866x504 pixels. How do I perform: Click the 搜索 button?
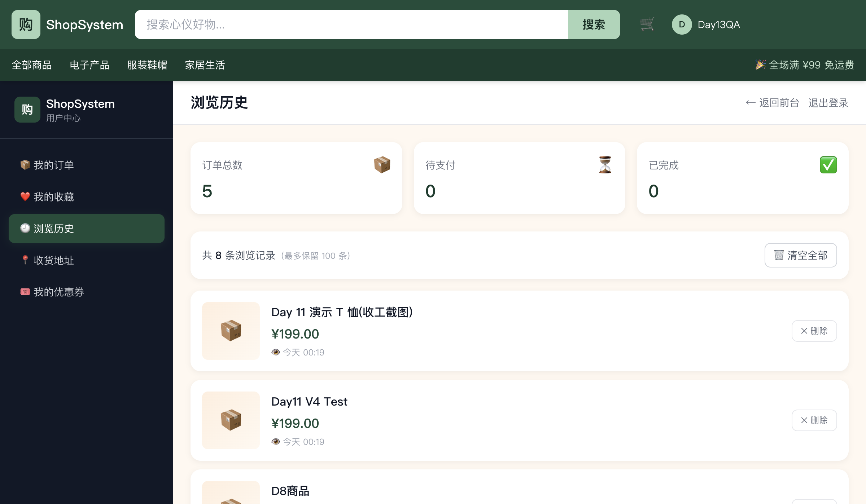[x=594, y=25]
